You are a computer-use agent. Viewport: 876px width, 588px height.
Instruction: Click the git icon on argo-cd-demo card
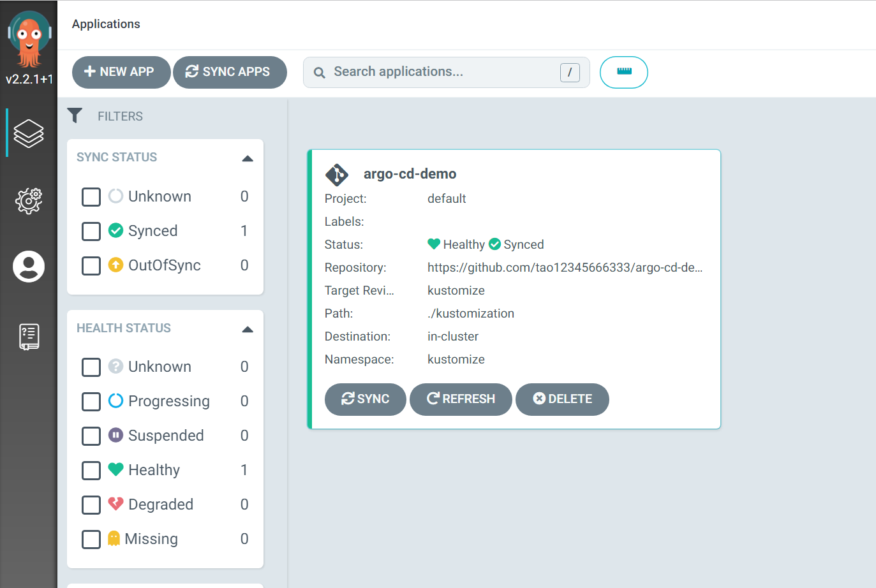(x=336, y=174)
